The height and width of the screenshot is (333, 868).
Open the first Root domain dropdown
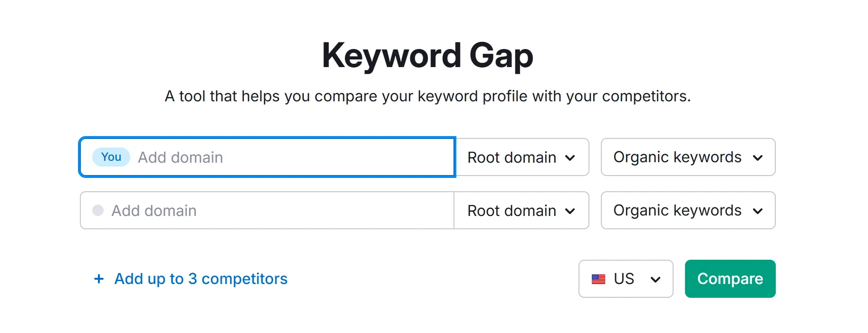coord(521,157)
